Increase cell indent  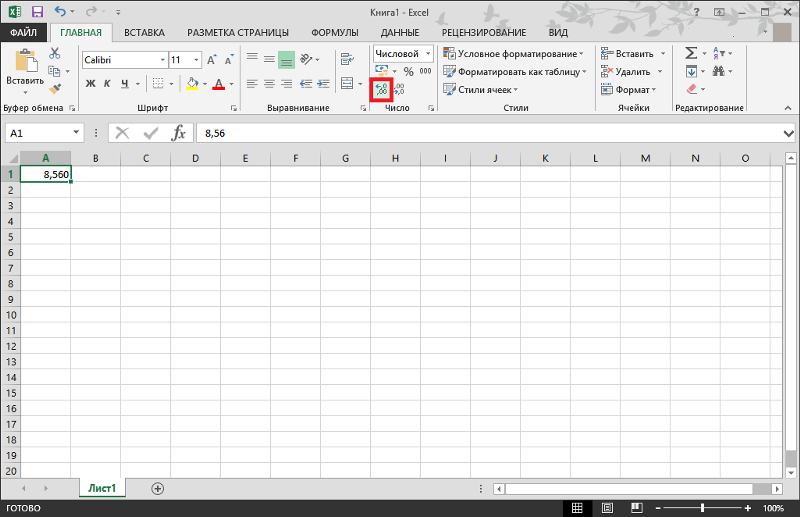tap(323, 83)
